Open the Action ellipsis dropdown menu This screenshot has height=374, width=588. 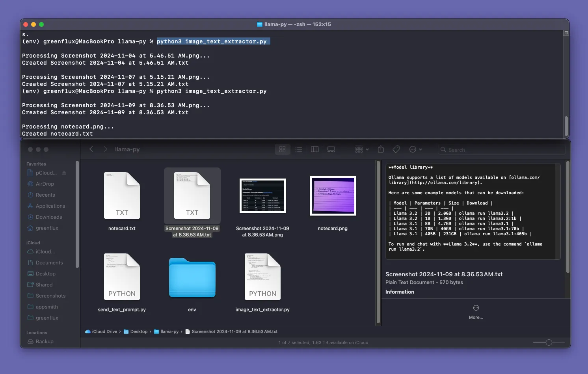tap(415, 149)
